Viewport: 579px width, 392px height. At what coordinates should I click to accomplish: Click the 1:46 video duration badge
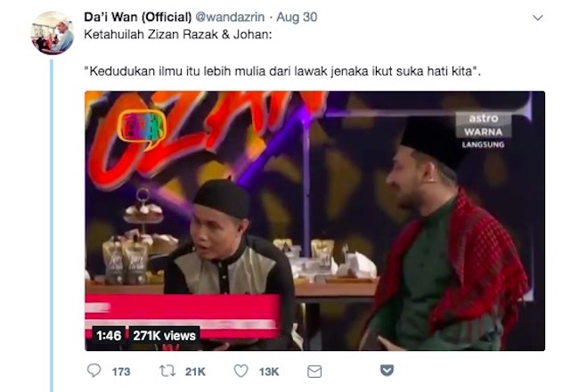pos(109,336)
